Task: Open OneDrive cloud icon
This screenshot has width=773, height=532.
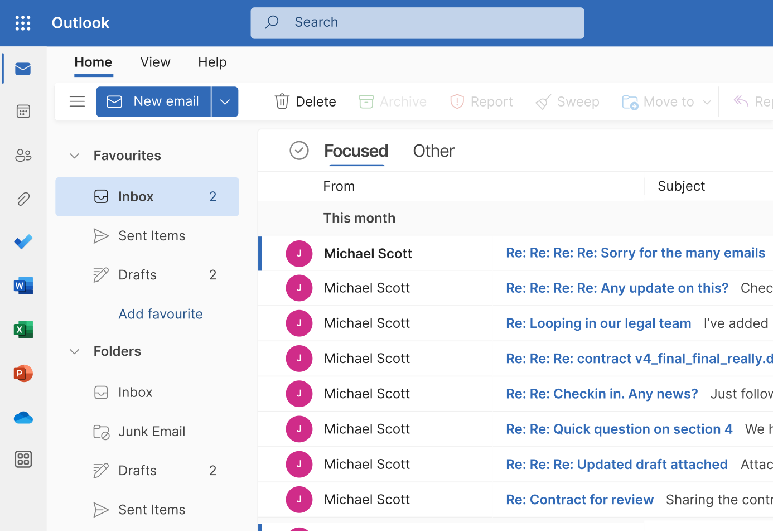Action: 23,417
